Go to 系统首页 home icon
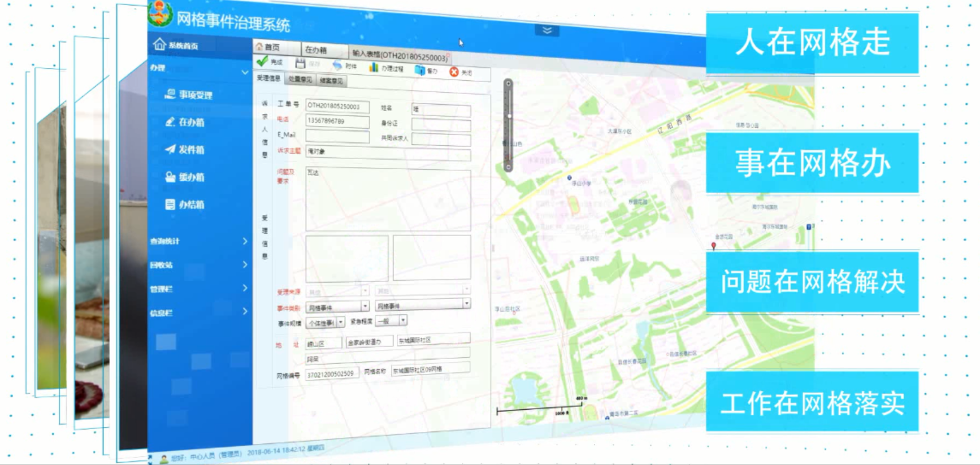The height and width of the screenshot is (465, 980). coord(160,44)
